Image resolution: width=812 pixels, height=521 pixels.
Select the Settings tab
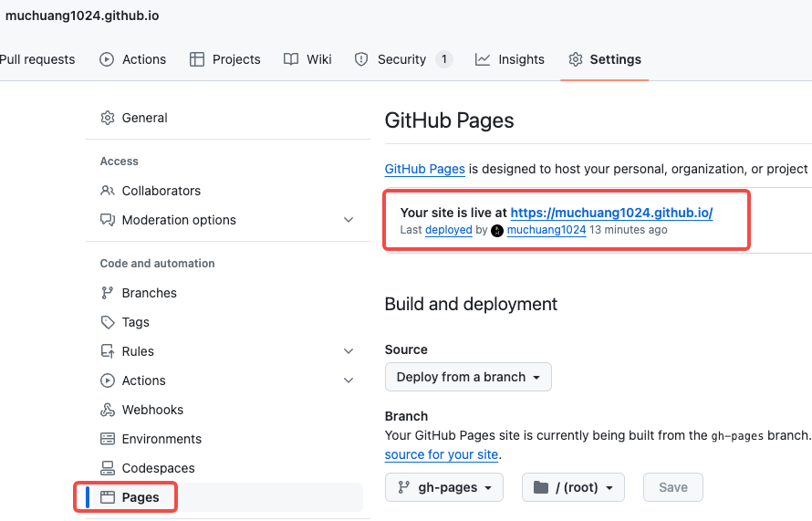[x=605, y=59]
